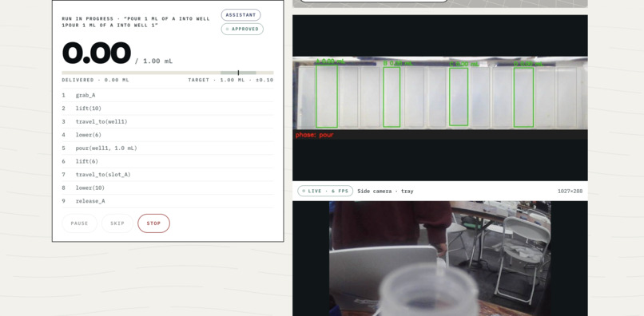Screen dimensions: 644x316
Task: Click the 'Side camera · tray' caption
Action: click(x=385, y=192)
